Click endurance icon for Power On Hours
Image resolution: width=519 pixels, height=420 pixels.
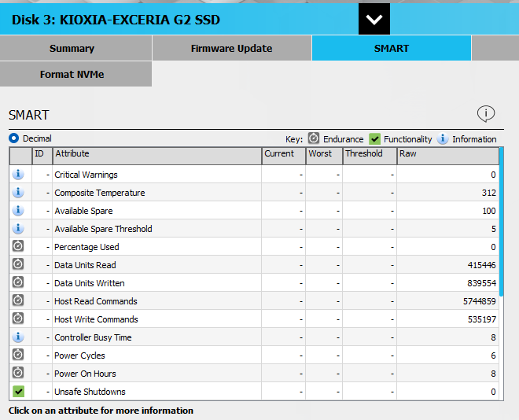[x=18, y=373]
